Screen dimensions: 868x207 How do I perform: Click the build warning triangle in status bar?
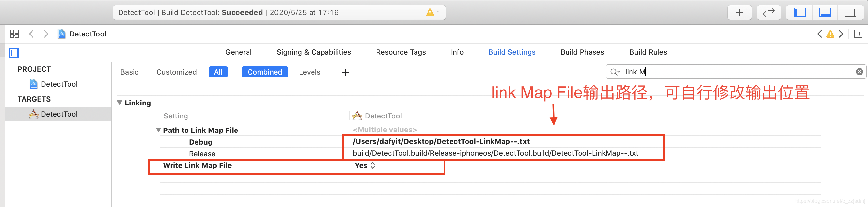tap(430, 13)
